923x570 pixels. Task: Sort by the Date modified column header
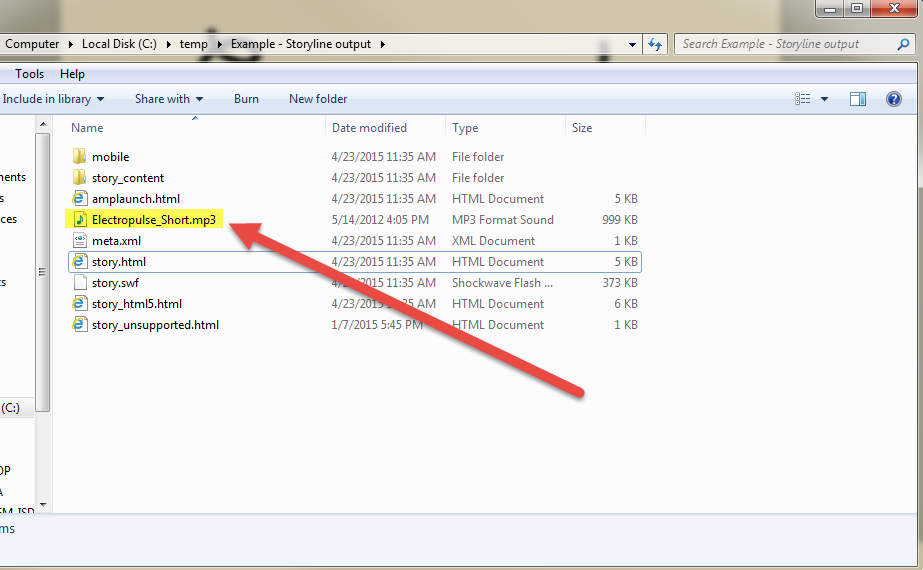369,128
